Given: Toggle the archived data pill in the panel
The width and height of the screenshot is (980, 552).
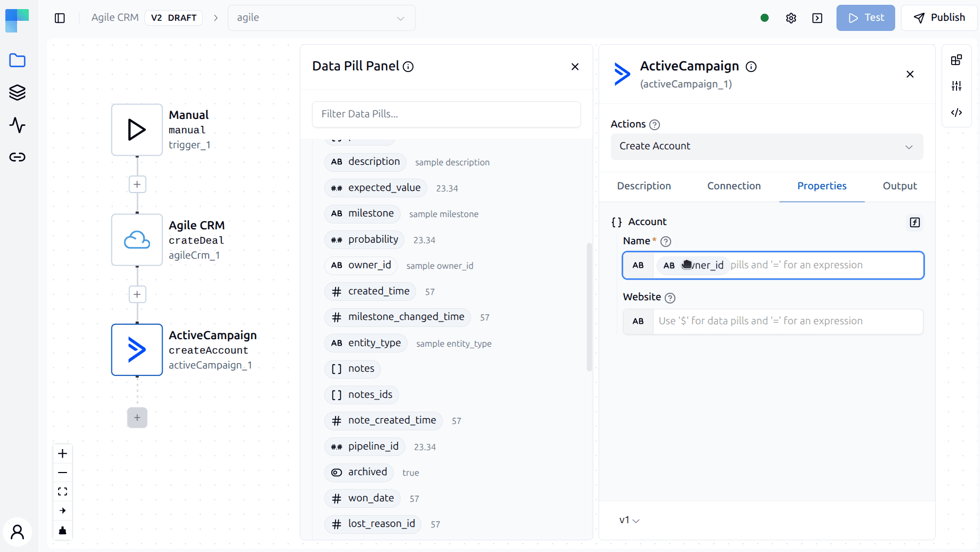Looking at the screenshot, I should [x=358, y=472].
